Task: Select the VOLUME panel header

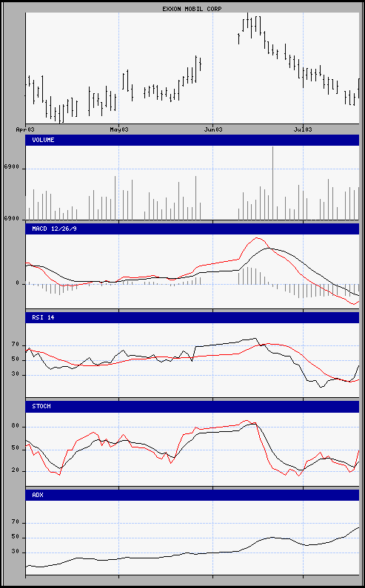Action: point(192,140)
